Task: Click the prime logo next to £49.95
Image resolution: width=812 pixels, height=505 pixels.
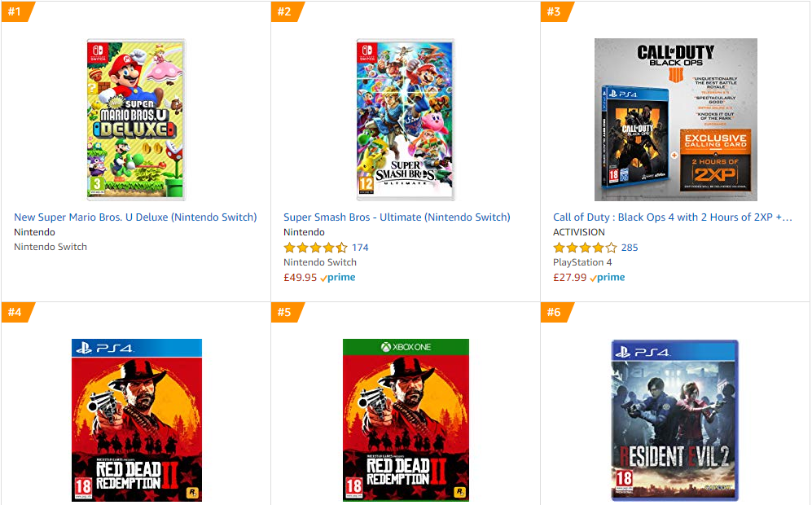Action: [x=338, y=278]
